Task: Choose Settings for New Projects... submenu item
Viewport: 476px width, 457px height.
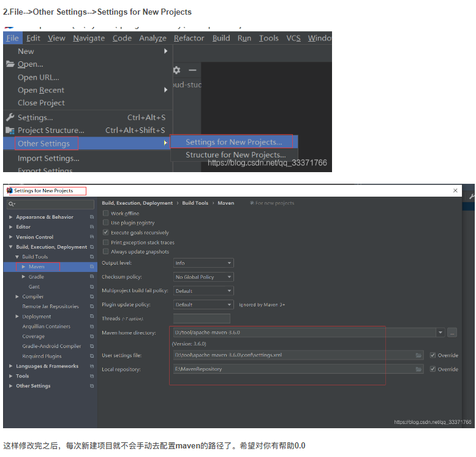Action: point(233,142)
